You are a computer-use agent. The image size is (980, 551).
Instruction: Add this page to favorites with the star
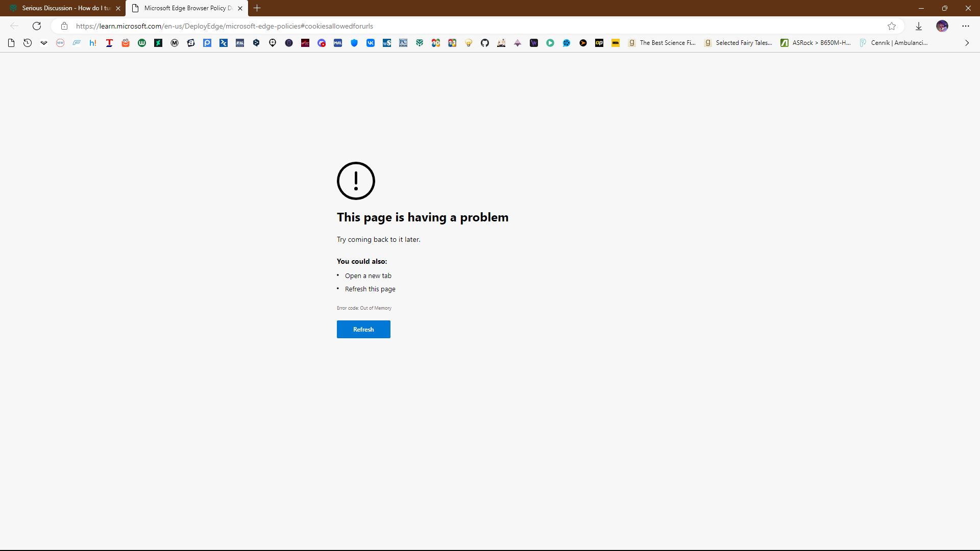(x=892, y=26)
